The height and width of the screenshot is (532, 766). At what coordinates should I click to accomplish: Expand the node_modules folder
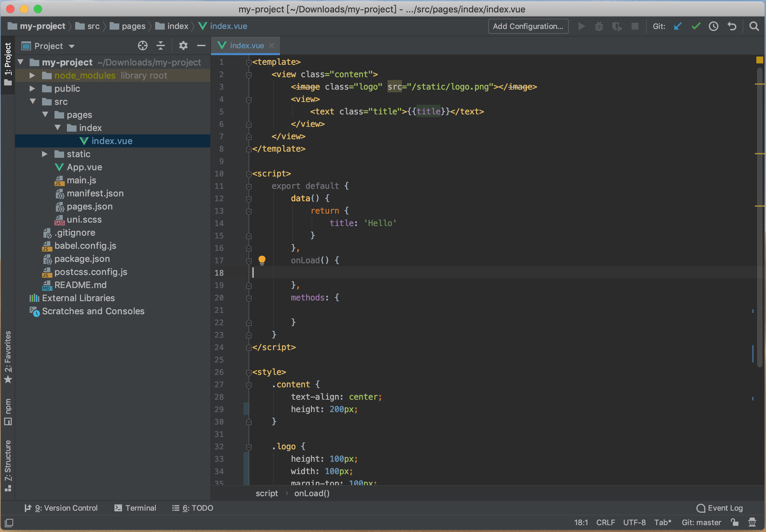(x=32, y=75)
